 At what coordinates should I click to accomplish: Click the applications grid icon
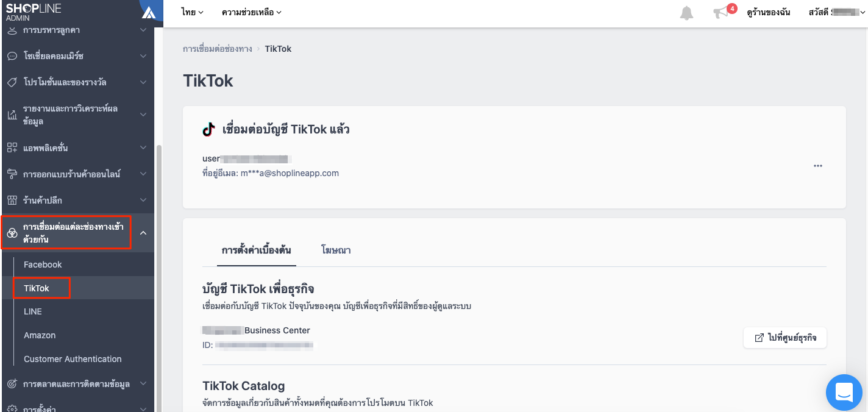coord(12,147)
